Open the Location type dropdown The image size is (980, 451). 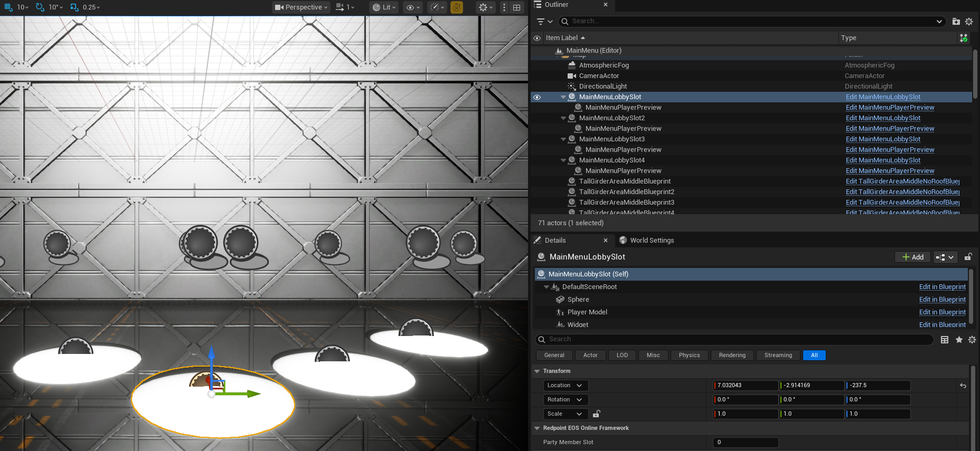click(x=566, y=386)
